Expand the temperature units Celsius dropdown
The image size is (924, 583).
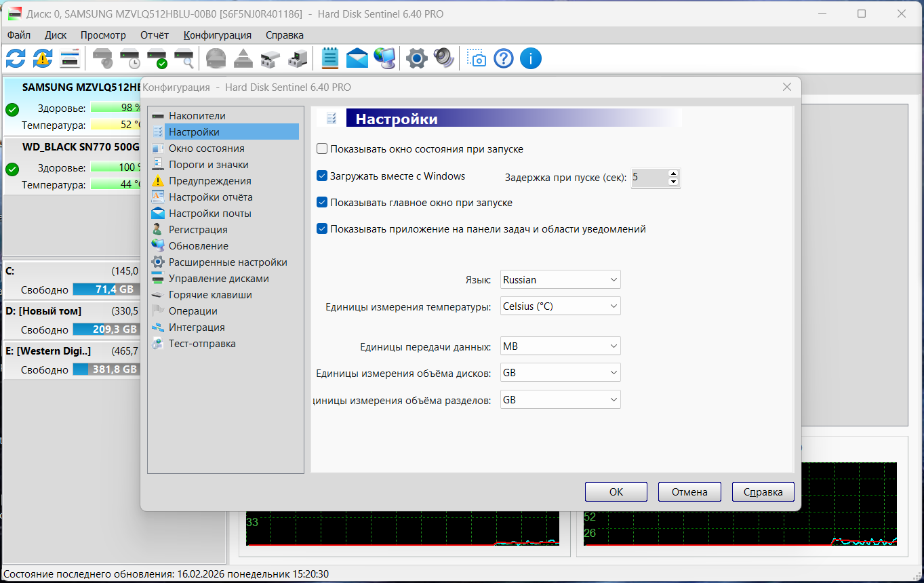[560, 306]
